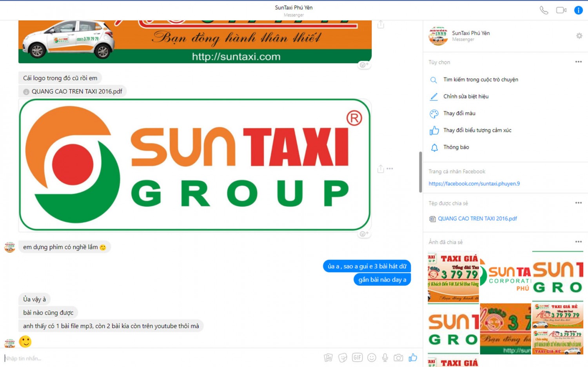
Task: Share the Sun Taxi Group logo image
Action: click(380, 169)
